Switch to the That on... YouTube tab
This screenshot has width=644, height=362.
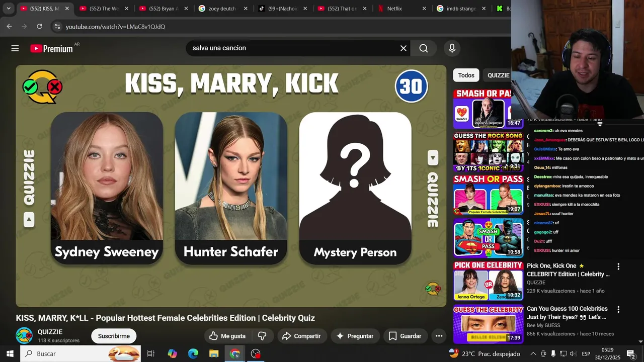point(342,9)
